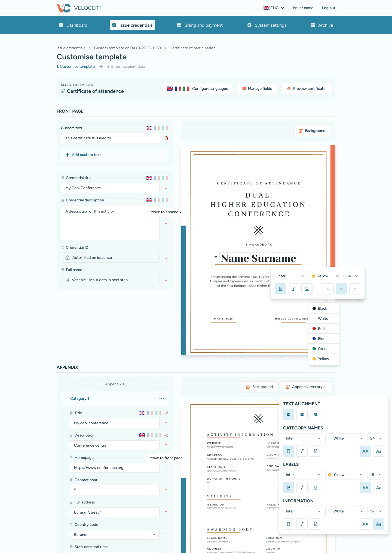Open ENG language dropdown
Screen dimensions: 392x553
tap(274, 8)
